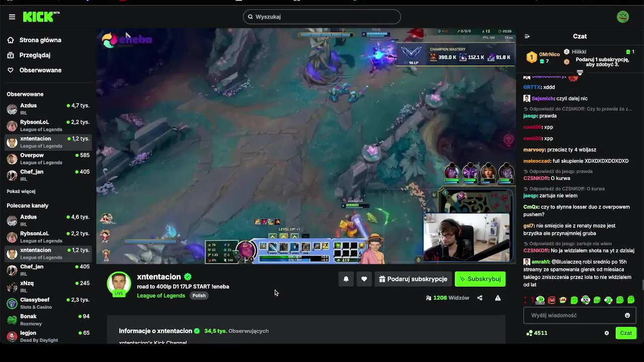The image size is (644, 362).
Task: Click username Hiiikki on leaderboard
Action: point(579,52)
